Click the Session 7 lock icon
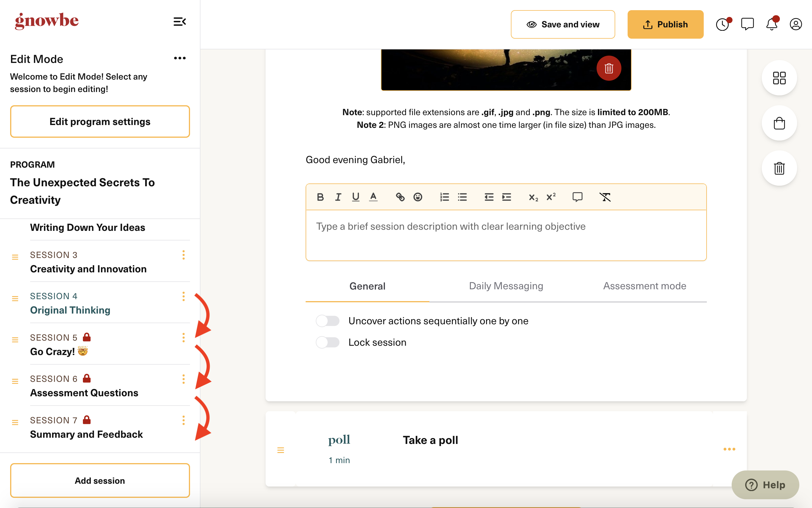This screenshot has width=812, height=508. pyautogui.click(x=87, y=420)
